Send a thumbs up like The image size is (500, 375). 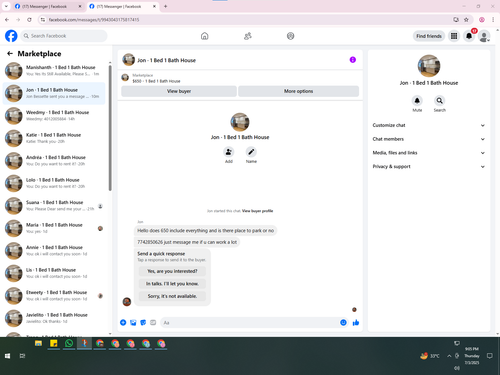pos(356,322)
